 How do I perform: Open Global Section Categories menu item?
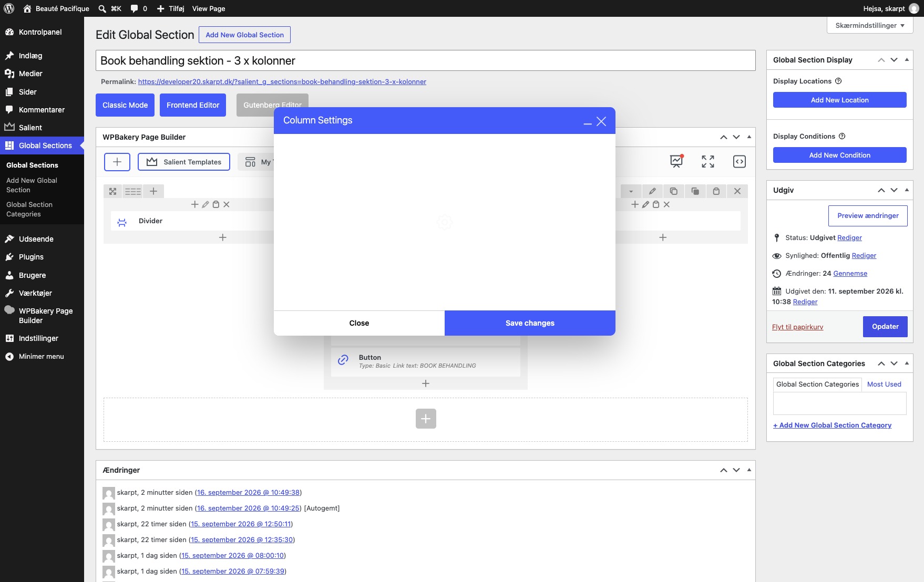click(x=29, y=209)
